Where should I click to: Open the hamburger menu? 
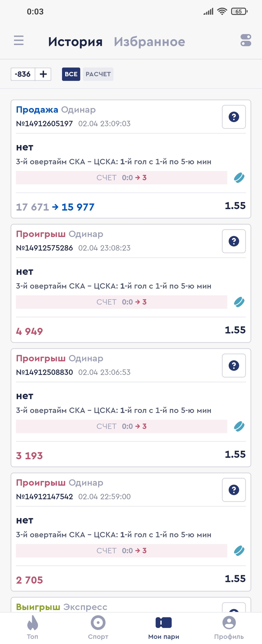tap(19, 40)
